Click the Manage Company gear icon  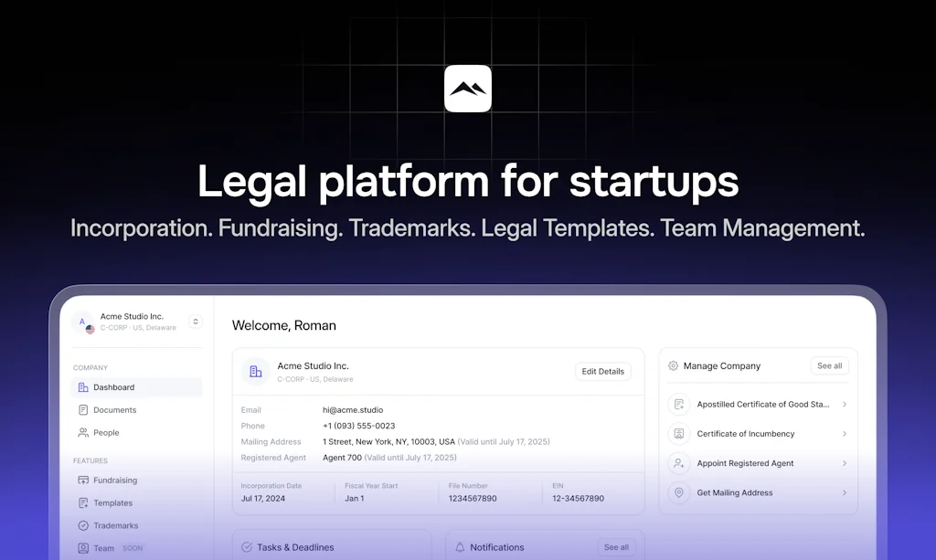click(674, 365)
